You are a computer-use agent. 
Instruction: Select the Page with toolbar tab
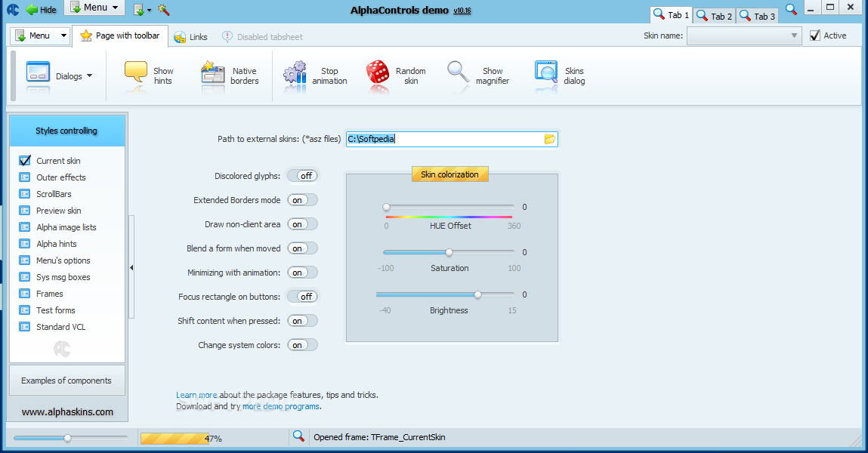tap(119, 35)
